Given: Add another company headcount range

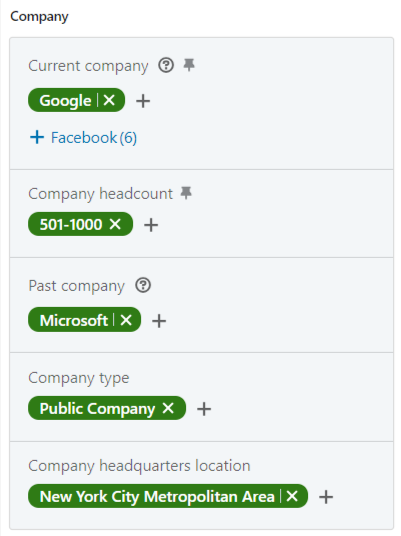Looking at the screenshot, I should click(x=151, y=225).
